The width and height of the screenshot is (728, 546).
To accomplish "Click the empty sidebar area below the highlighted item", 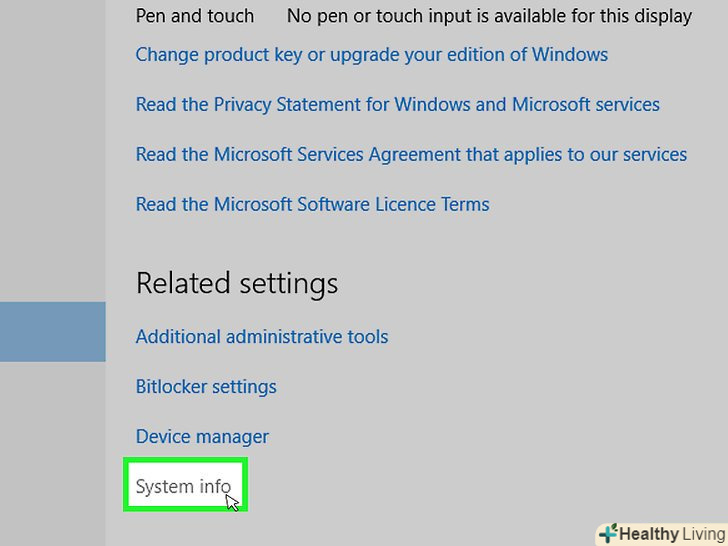I will [x=52, y=450].
